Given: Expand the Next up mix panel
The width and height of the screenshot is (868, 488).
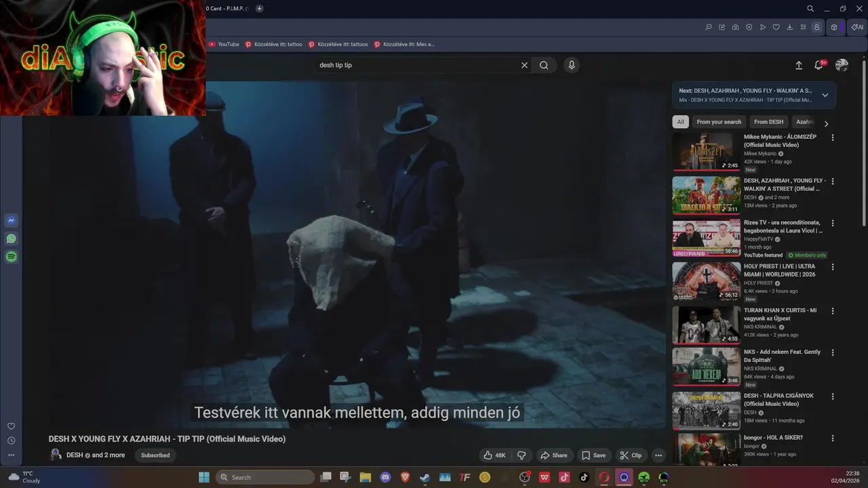Looking at the screenshot, I should pos(825,95).
